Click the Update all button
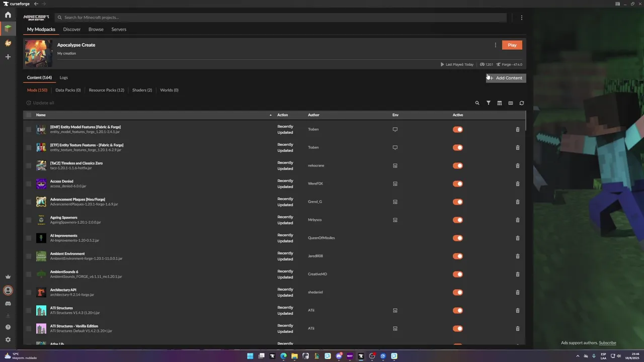644x362 pixels. pyautogui.click(x=40, y=103)
